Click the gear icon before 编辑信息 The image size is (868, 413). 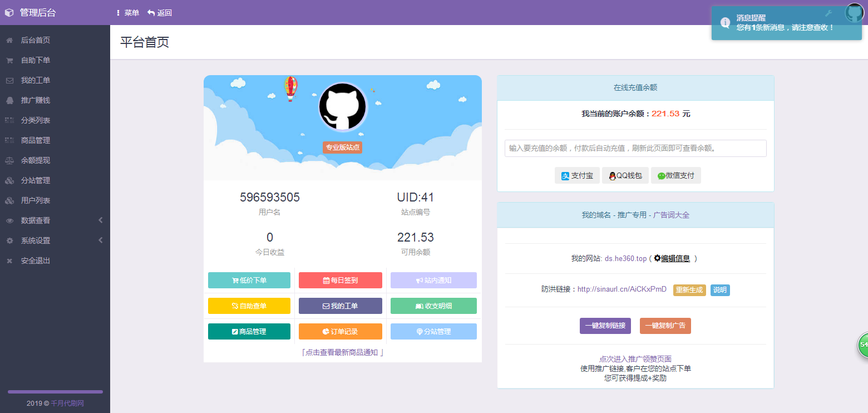tap(657, 258)
